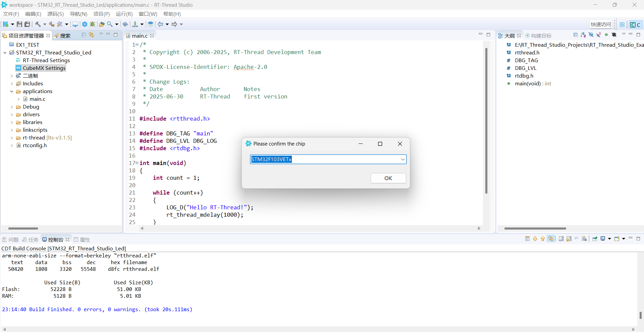
Task: Click the Save All toolbar icon
Action: pos(27,24)
